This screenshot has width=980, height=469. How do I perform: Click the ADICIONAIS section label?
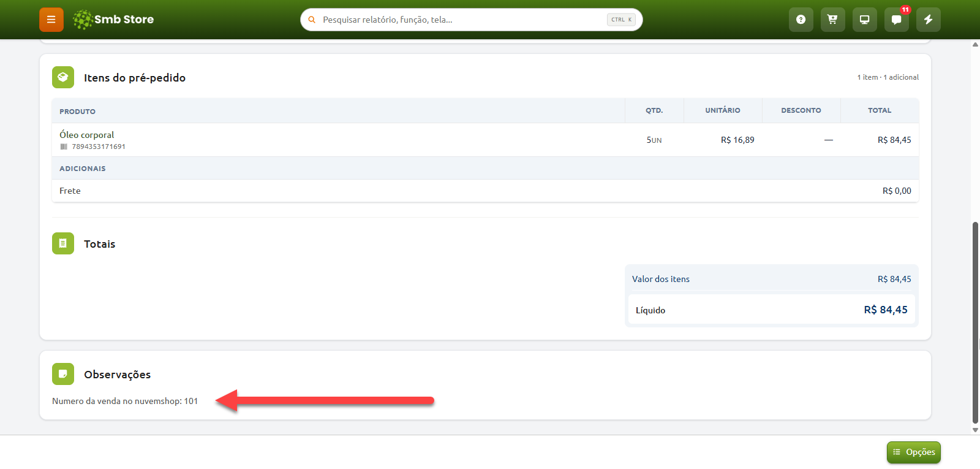pos(82,169)
